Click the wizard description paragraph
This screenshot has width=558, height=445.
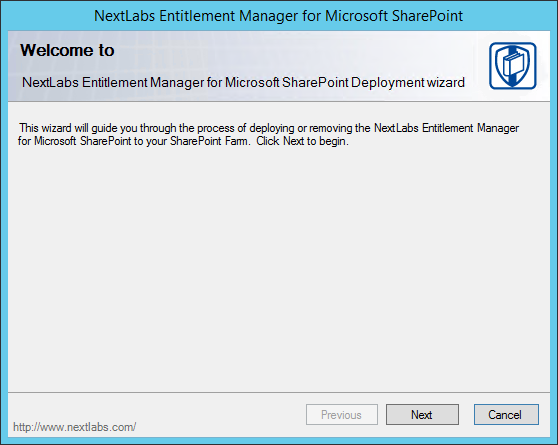(268, 135)
